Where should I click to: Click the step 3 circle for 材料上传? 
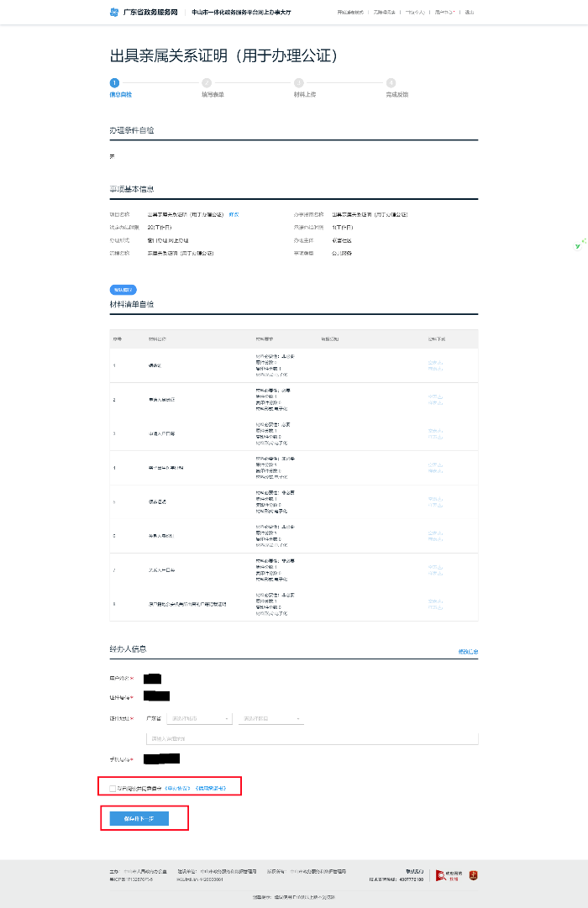pos(298,83)
